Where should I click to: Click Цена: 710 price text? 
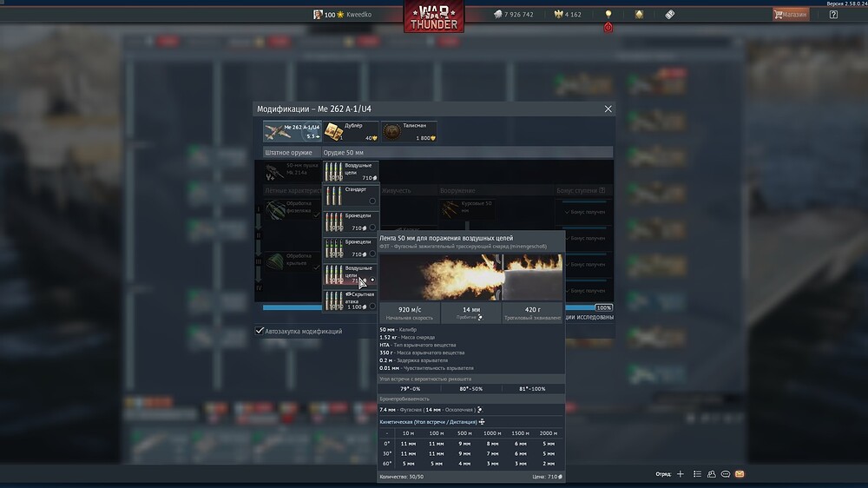(547, 477)
